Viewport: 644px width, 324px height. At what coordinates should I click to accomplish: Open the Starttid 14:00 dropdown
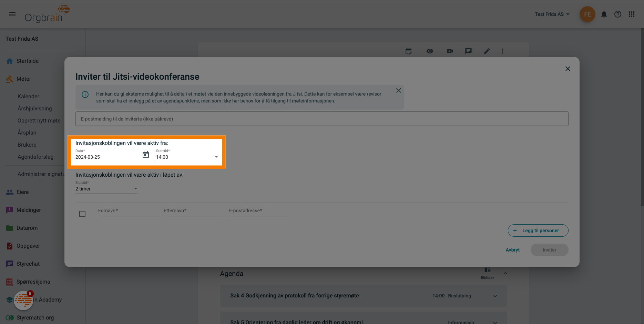187,157
